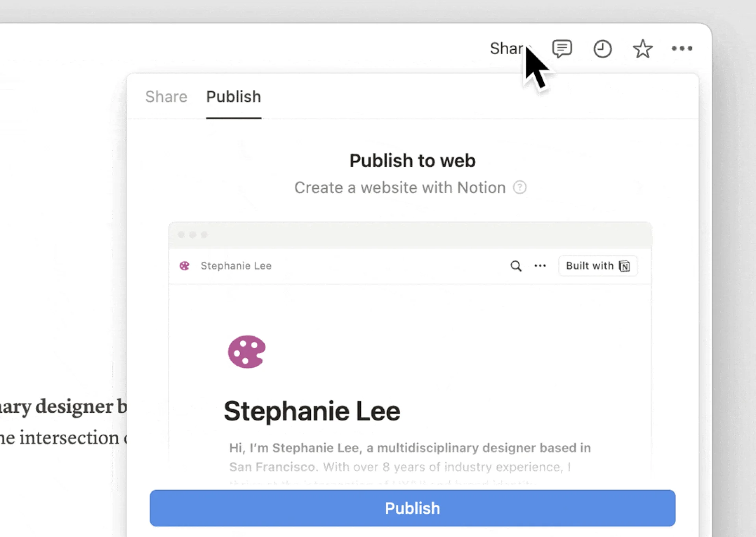The height and width of the screenshot is (537, 756).
Task: Open the ellipsis menu inside the site preview
Action: coord(540,266)
